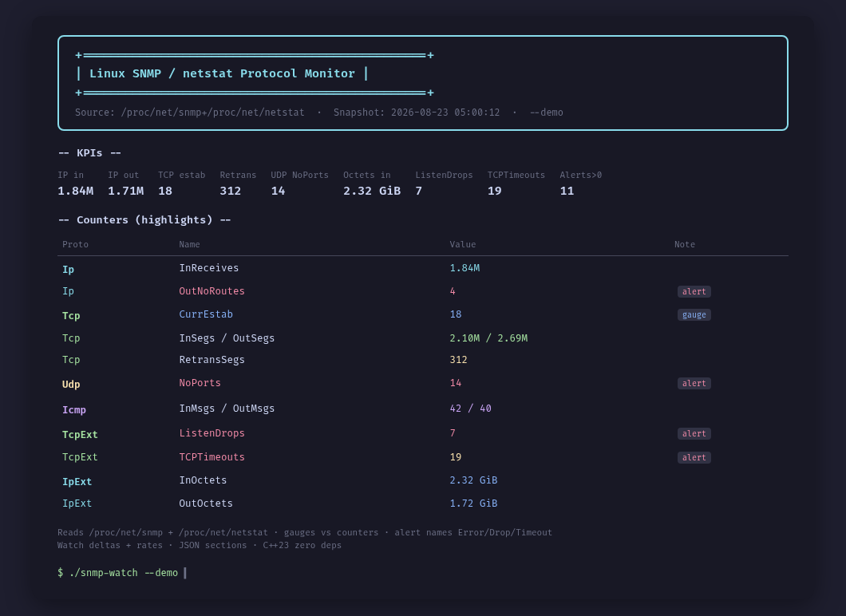This screenshot has height=616, width=846.
Task: Click the value '1.72 GiB' in OutOctets row
Action: (474, 503)
